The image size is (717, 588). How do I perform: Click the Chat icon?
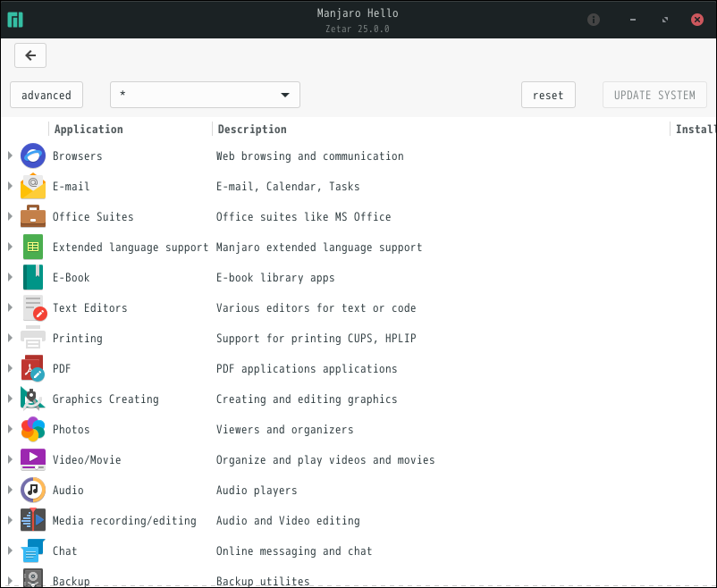33,551
